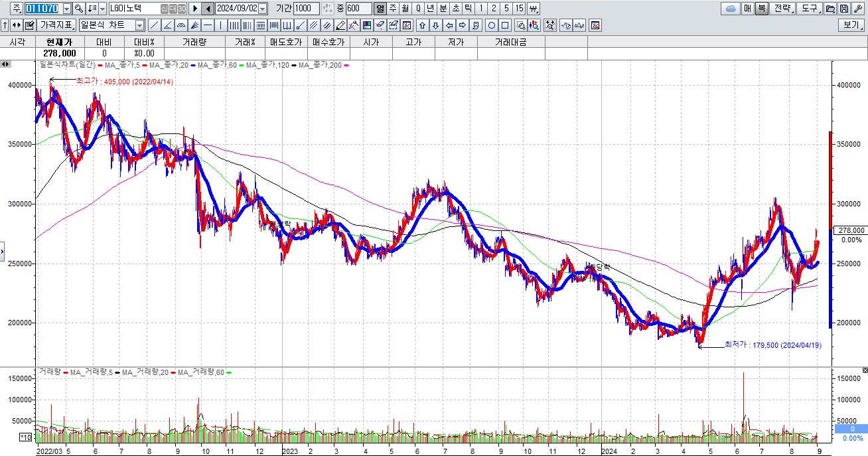Screen dimensions: 868x456
Task: Select the fan lines drawing tool
Action: [194, 25]
